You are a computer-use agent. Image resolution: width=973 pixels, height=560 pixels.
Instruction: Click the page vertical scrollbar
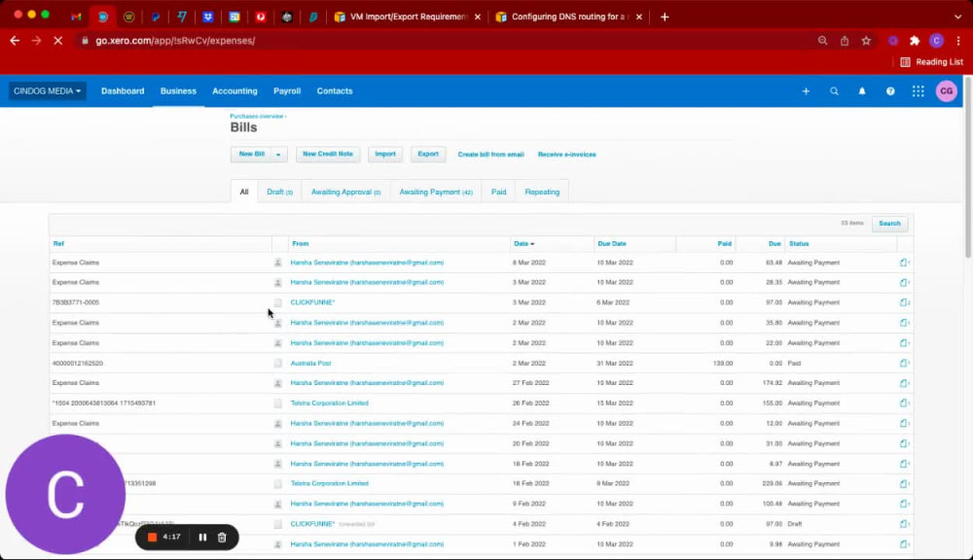(x=968, y=167)
